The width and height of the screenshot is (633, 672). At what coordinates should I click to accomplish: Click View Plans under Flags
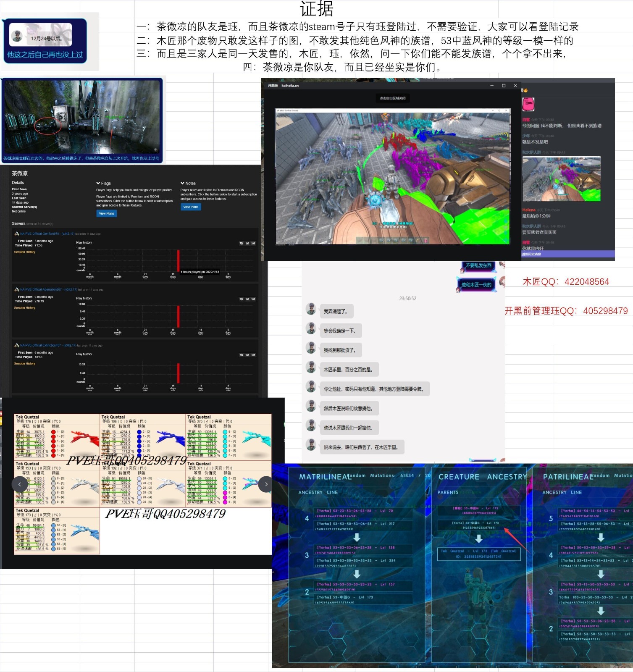pos(106,213)
